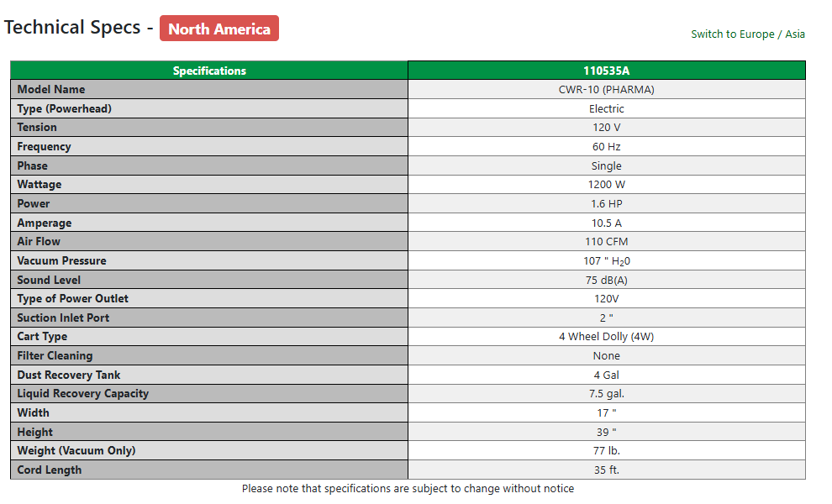Select the Power row label
Viewport: 832px width, 504px height.
pos(34,203)
